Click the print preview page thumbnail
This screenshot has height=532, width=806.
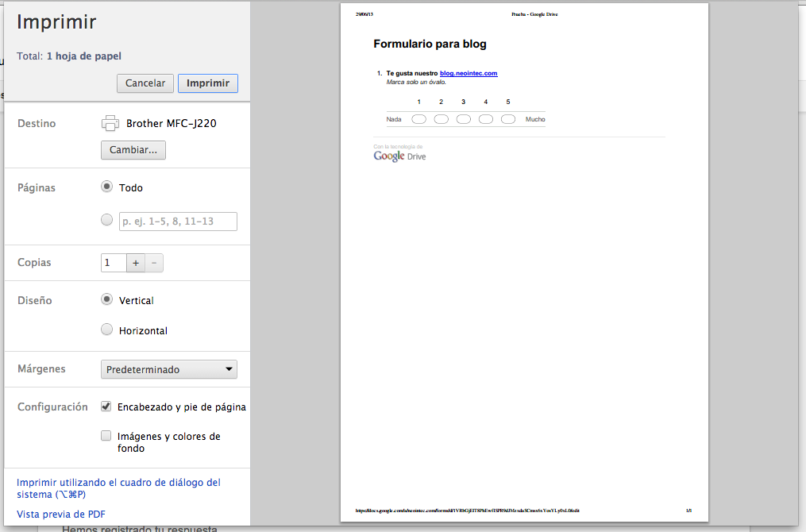pos(524,262)
